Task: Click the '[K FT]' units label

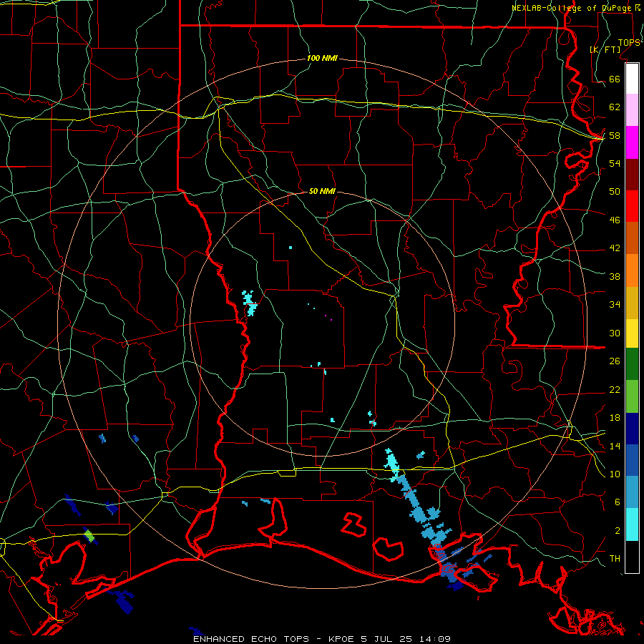Action: [x=605, y=49]
